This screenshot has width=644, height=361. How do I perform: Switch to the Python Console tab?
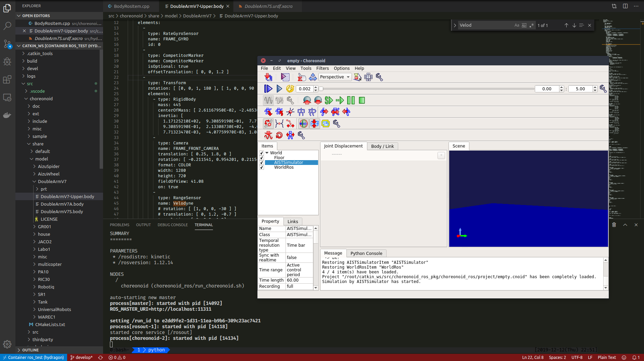click(x=366, y=253)
